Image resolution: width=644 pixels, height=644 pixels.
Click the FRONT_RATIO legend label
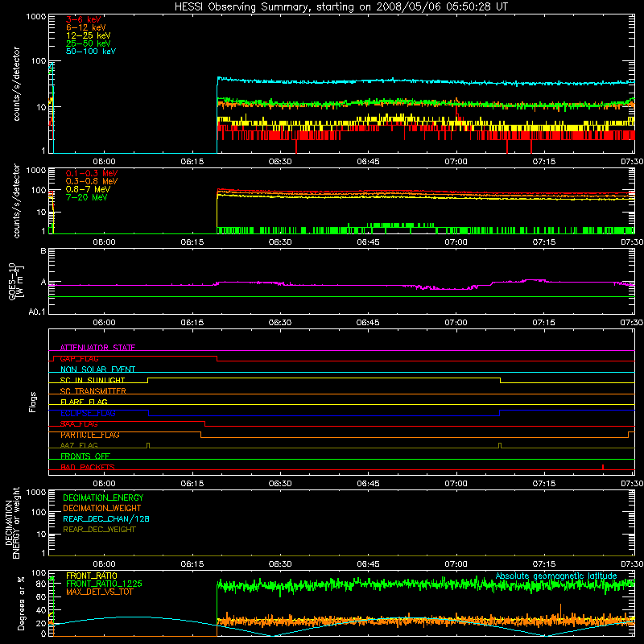(92, 576)
